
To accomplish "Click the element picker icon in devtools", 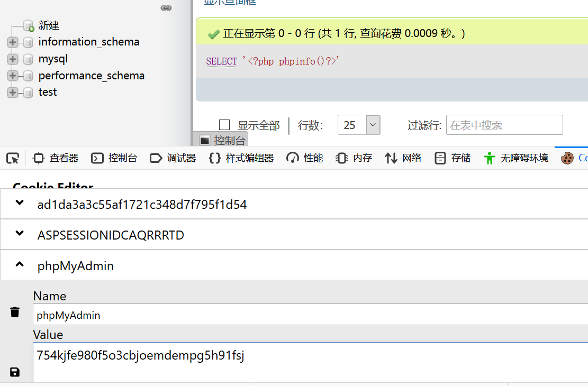I will click(13, 158).
